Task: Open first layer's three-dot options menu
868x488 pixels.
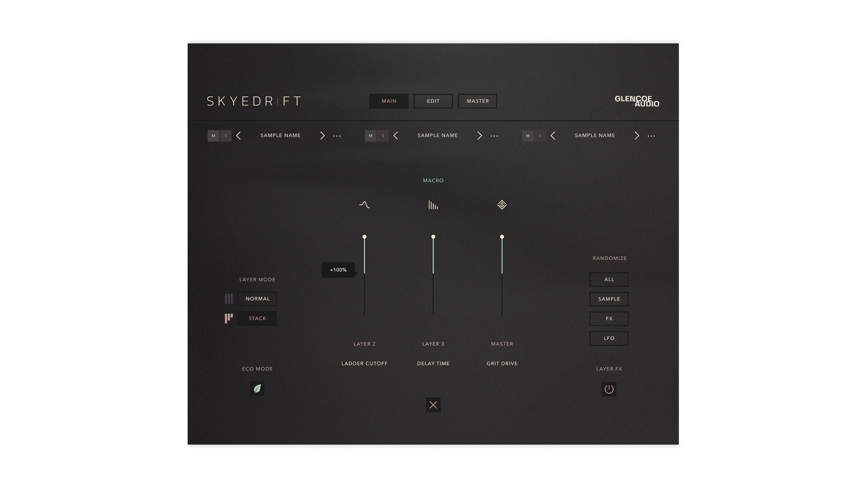Action: click(337, 136)
